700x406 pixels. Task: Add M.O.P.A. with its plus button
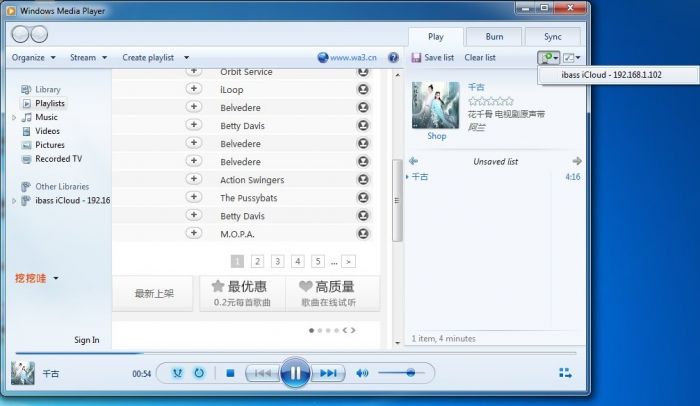pyautogui.click(x=194, y=233)
